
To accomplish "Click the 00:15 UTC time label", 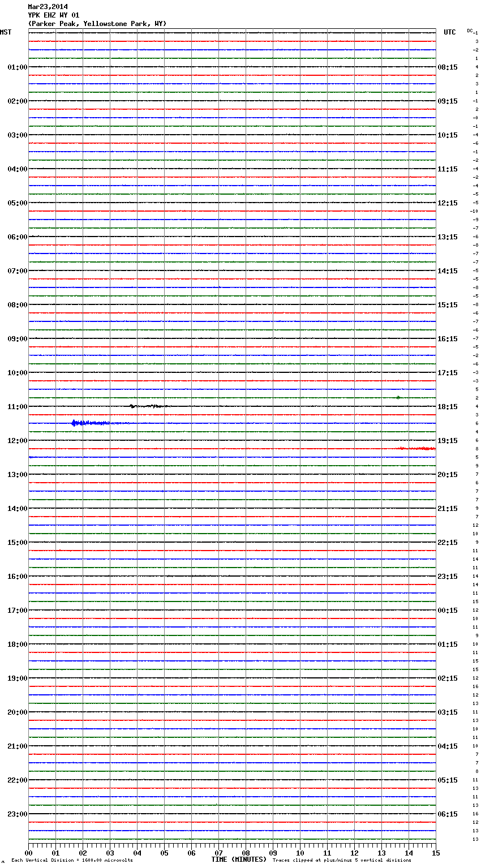I will tap(448, 611).
